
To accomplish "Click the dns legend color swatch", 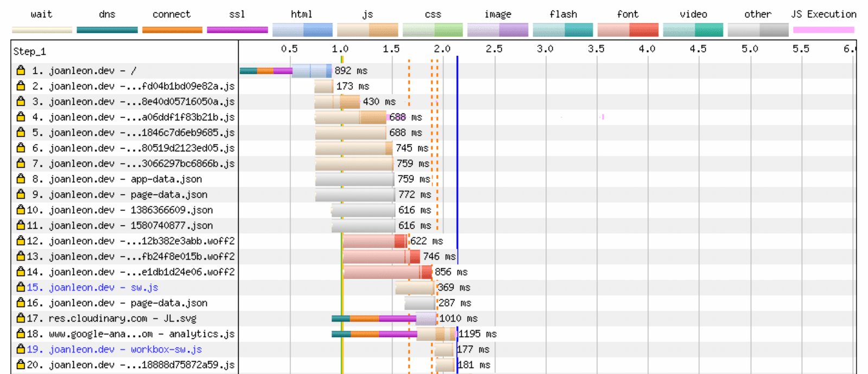I will [x=107, y=30].
